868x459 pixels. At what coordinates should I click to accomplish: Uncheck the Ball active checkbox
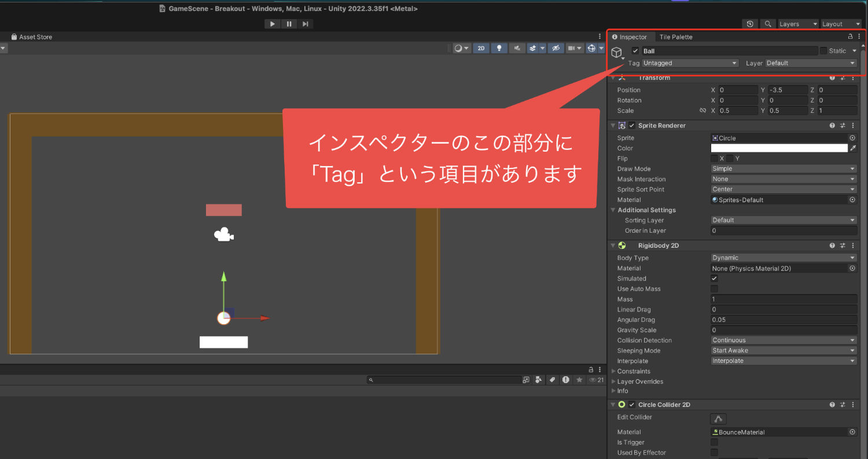click(635, 51)
